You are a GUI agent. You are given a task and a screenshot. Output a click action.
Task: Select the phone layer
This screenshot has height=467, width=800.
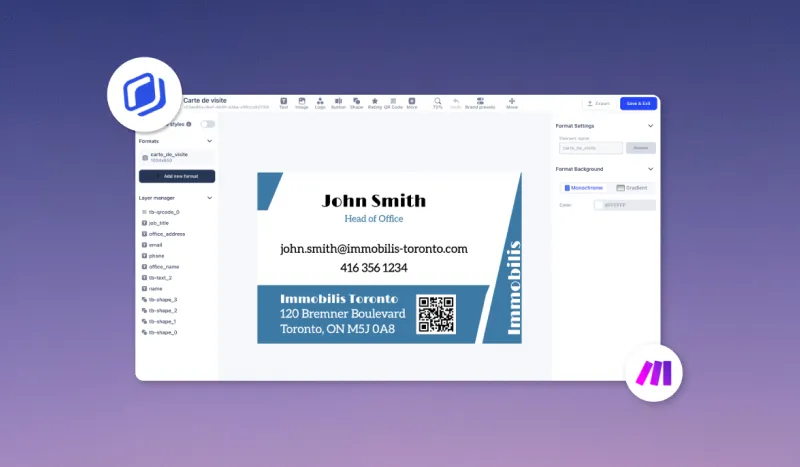156,256
